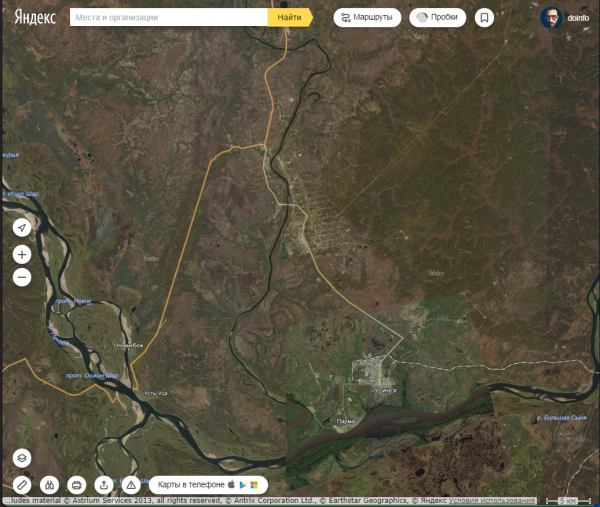
Task: Zoom in with the plus button
Action: (x=22, y=254)
